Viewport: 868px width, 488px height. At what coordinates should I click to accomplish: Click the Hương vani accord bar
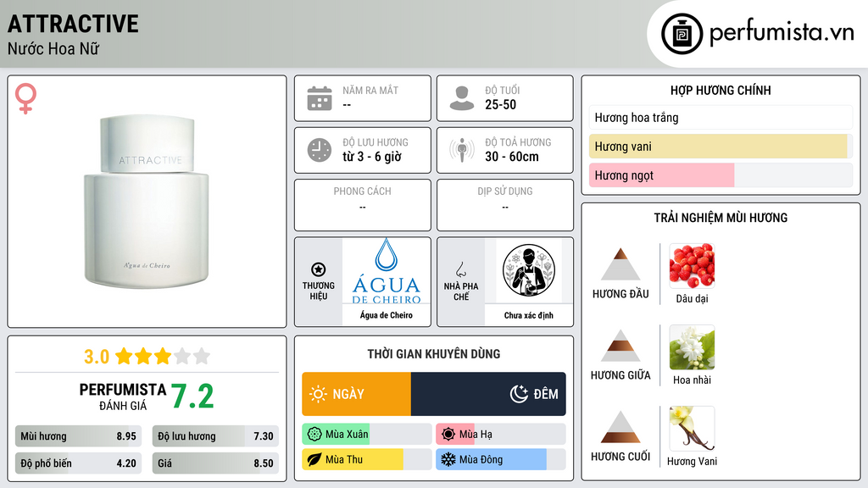coord(721,147)
